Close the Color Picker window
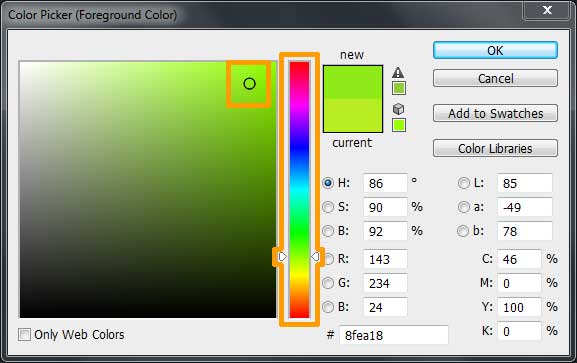 tap(547, 10)
